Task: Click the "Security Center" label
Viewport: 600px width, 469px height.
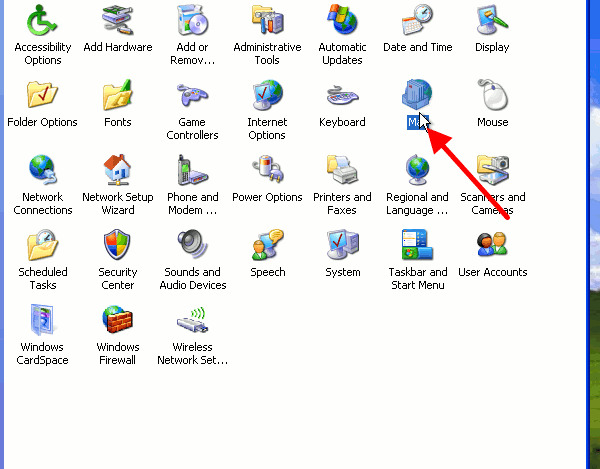Action: pos(117,278)
